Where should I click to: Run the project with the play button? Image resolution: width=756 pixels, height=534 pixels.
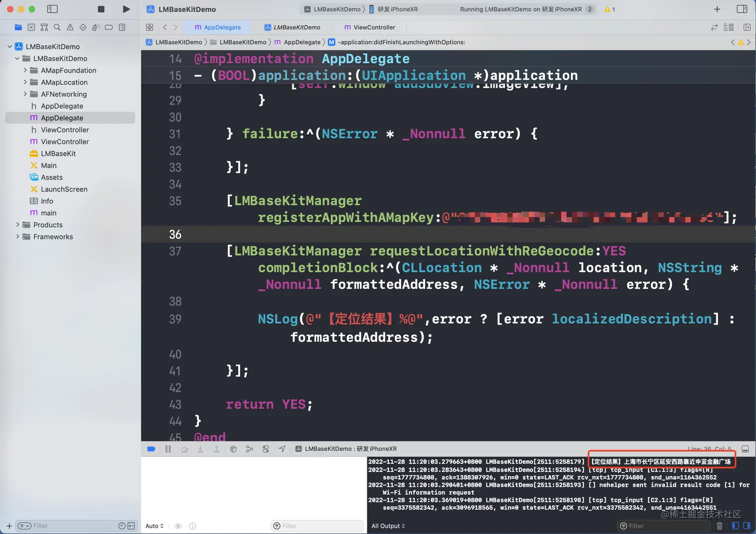[x=126, y=9]
